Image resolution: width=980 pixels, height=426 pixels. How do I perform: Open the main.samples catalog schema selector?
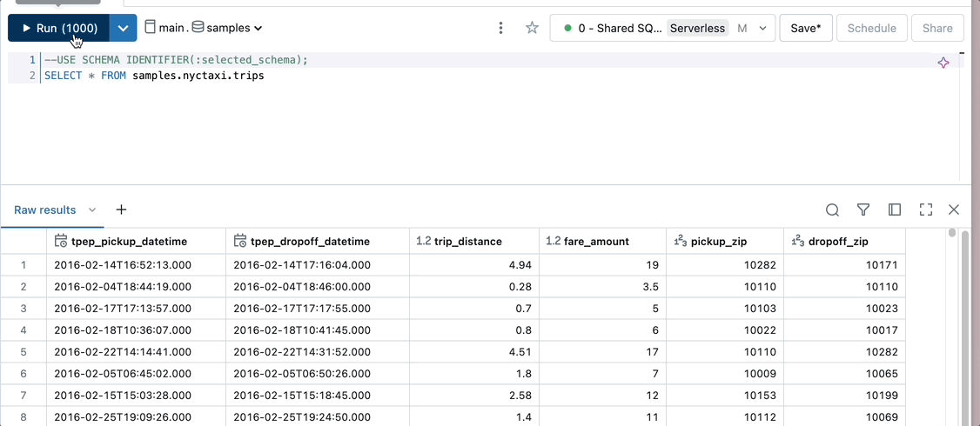point(205,28)
